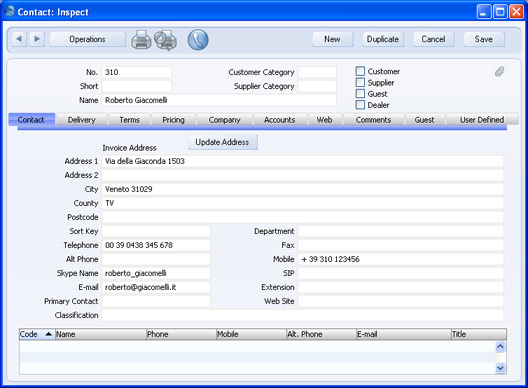Click the Postcode field
This screenshot has height=388, width=528.
(302, 217)
